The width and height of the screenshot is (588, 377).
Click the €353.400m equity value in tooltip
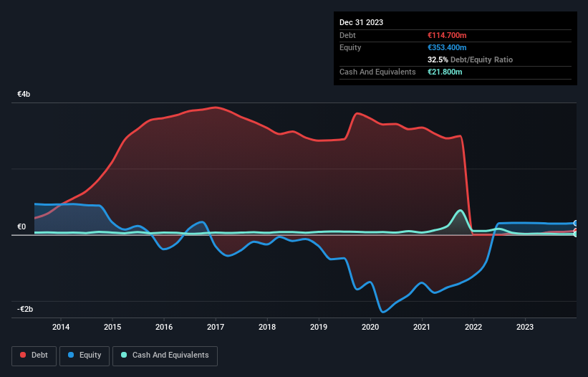[x=447, y=47]
